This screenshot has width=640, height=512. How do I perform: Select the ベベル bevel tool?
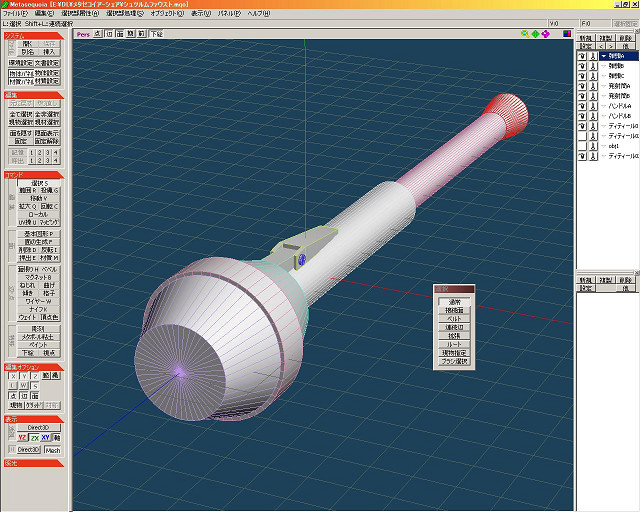[x=50, y=269]
